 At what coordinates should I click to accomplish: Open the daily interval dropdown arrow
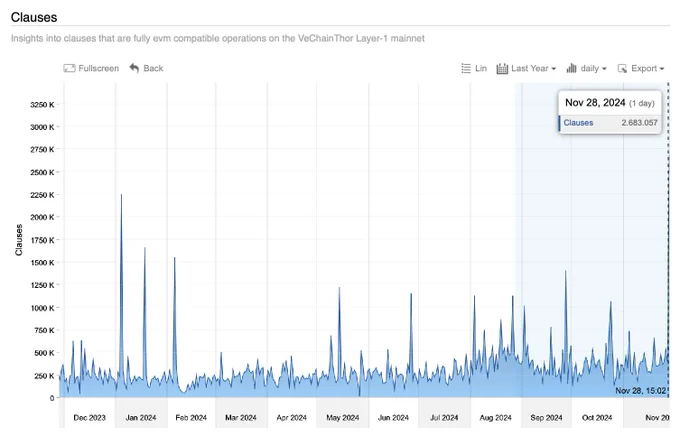pyautogui.click(x=604, y=69)
